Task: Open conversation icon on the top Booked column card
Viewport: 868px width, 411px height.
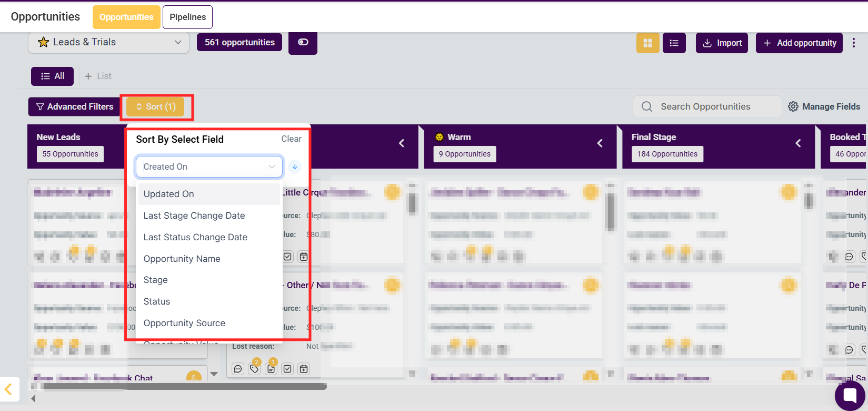Action: coord(849,257)
